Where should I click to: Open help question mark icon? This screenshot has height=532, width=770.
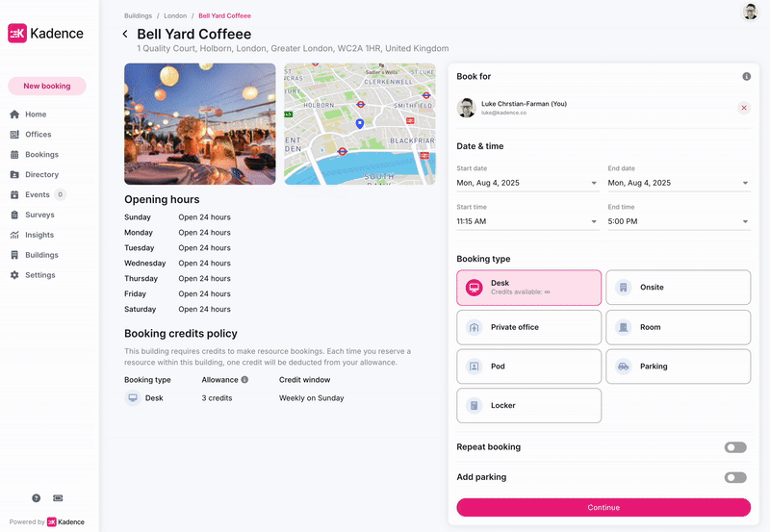coord(37,498)
